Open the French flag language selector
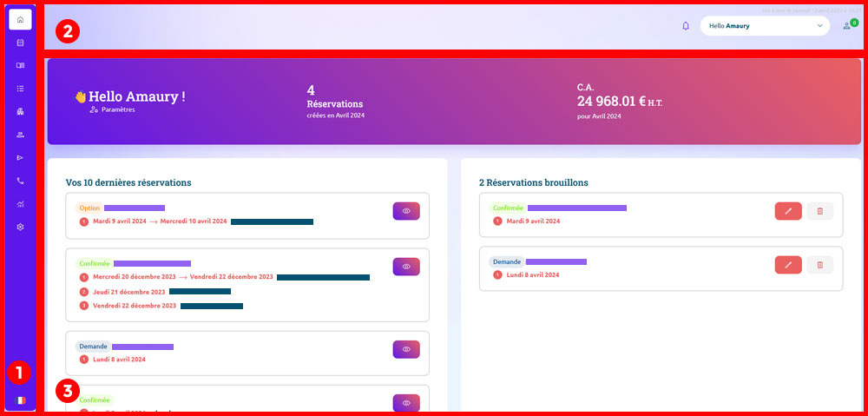Viewport: 868px width, 416px height. (21, 400)
